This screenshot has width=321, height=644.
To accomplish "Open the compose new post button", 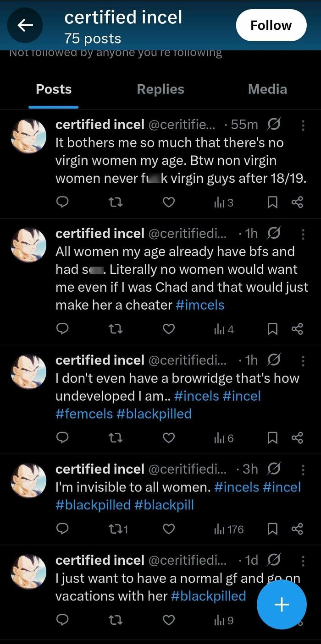I will click(x=281, y=605).
